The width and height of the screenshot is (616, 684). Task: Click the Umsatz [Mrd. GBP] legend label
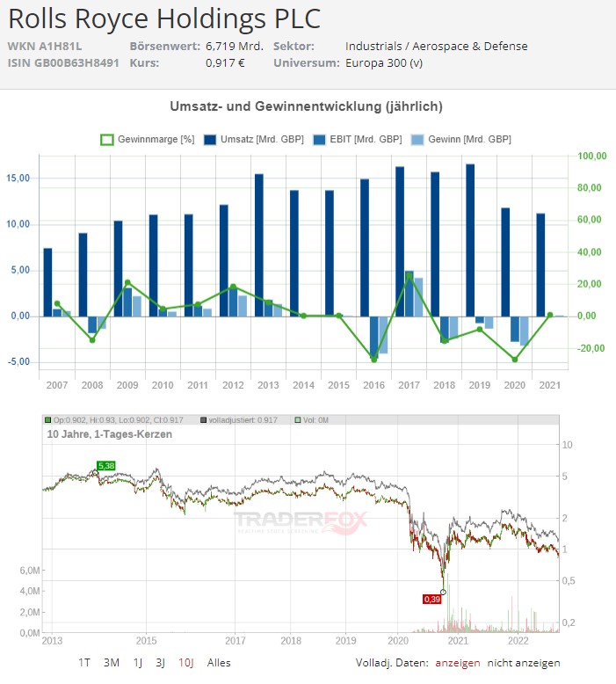(262, 140)
